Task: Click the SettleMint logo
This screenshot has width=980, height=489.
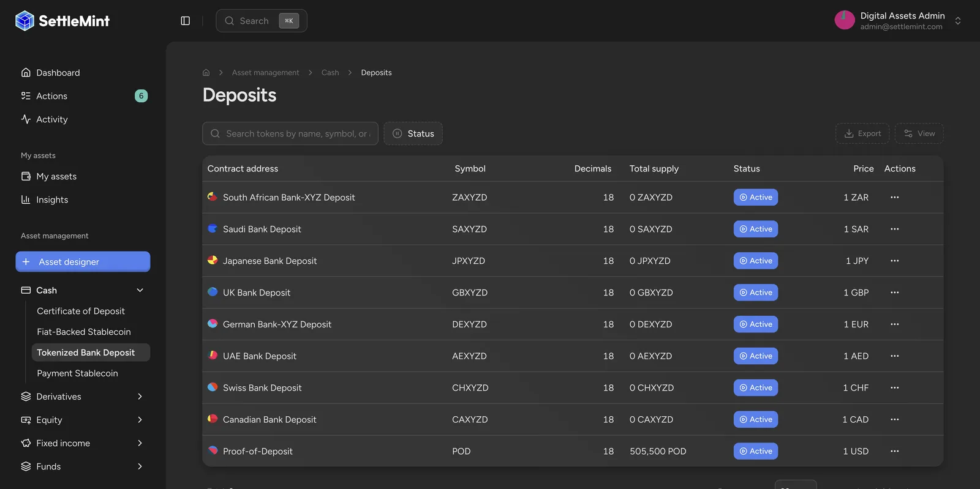Action: [x=62, y=21]
